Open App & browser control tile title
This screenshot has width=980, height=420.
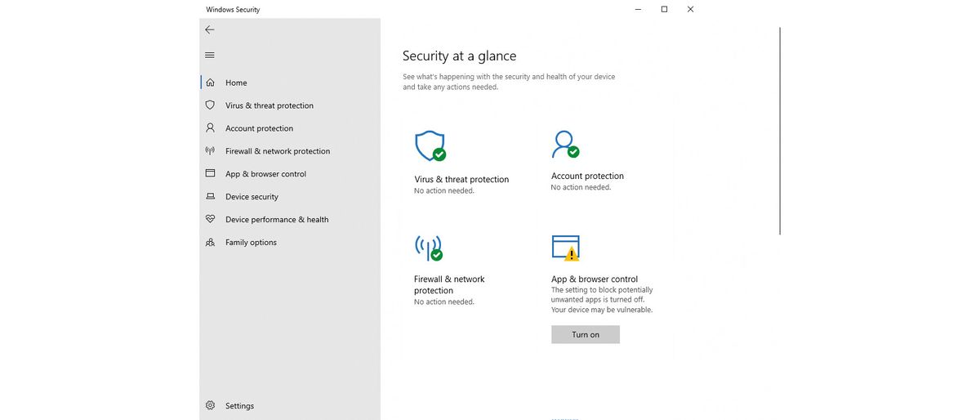[595, 279]
